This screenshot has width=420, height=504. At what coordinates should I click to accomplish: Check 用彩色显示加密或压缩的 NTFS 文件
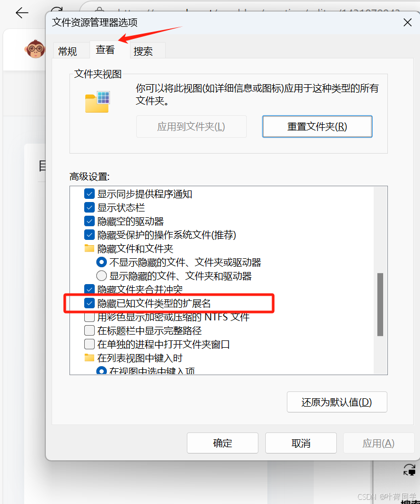[89, 317]
